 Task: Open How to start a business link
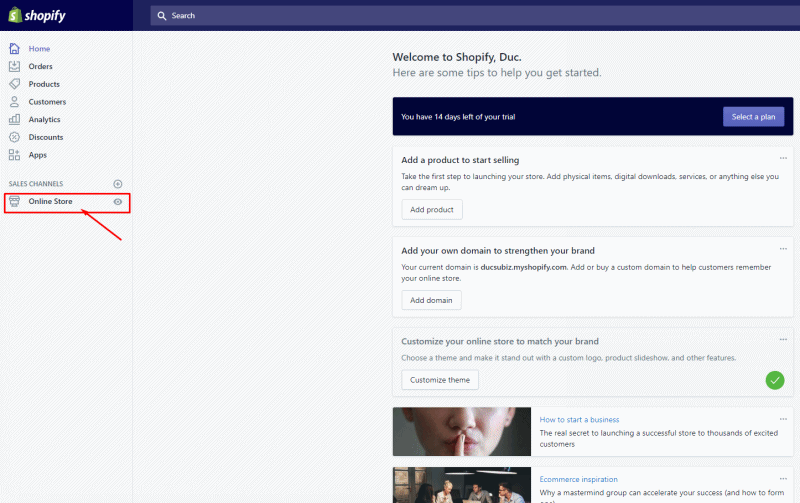pos(579,419)
